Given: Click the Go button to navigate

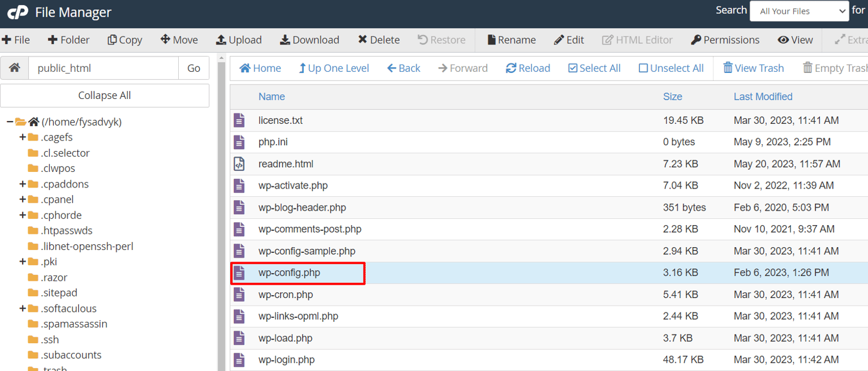Looking at the screenshot, I should point(194,68).
